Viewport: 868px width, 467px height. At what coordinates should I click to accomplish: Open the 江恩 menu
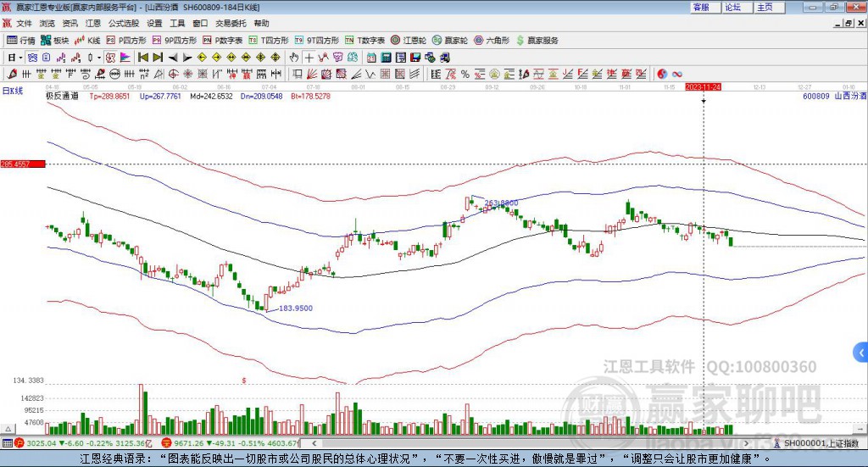coord(93,23)
